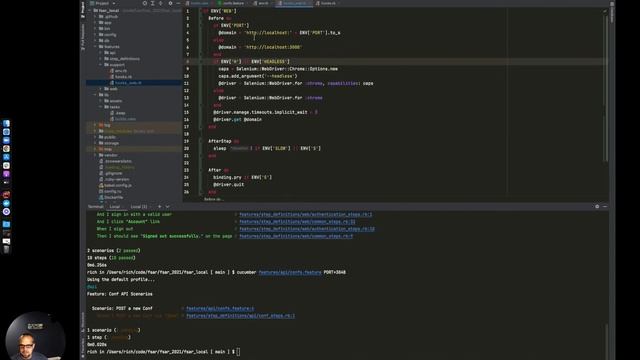Select the storage folder

(109, 143)
